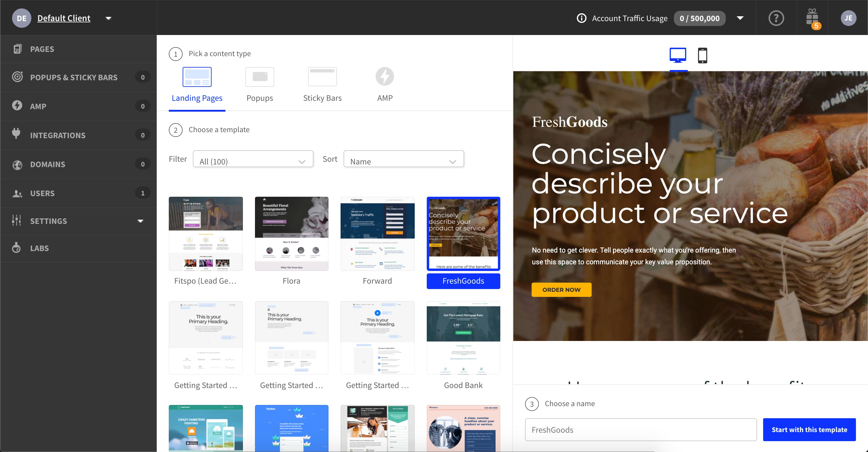Image resolution: width=868 pixels, height=452 pixels.
Task: Click the AMP sidebar icon
Action: (x=17, y=106)
